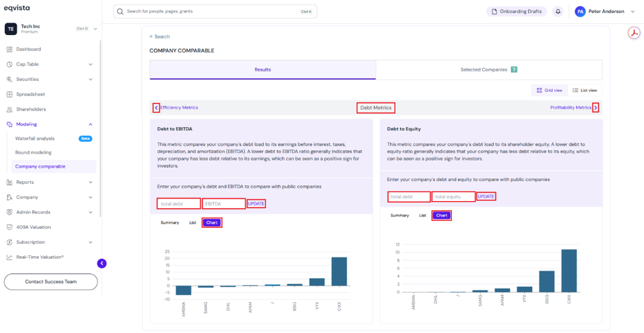
Task: Expand the Cap Table menu chevron
Action: click(x=91, y=65)
